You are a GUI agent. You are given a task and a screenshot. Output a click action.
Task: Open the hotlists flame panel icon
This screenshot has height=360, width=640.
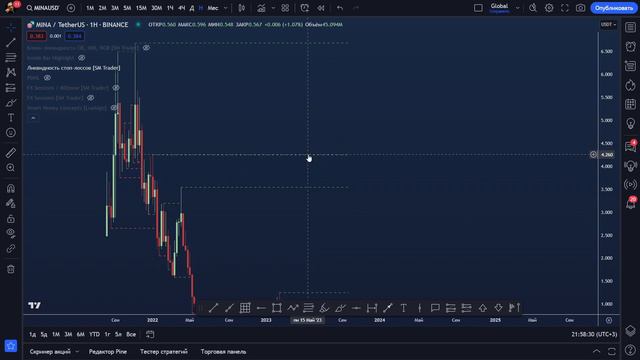tap(631, 85)
